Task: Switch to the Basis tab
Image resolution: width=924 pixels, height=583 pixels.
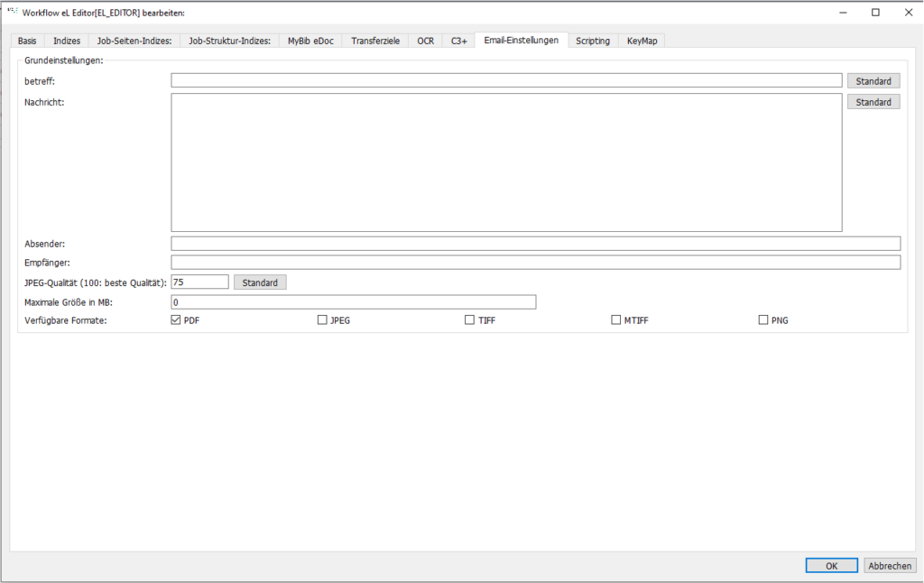Action: (27, 41)
